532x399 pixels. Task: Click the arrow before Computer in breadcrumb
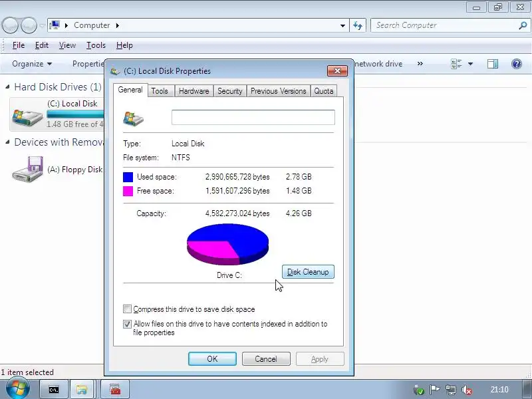coord(66,25)
